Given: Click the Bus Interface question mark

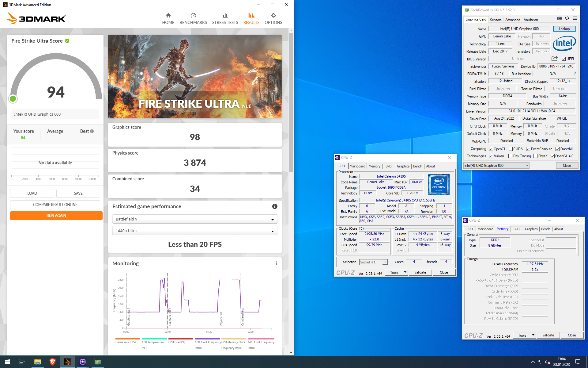Looking at the screenshot, I should [575, 74].
